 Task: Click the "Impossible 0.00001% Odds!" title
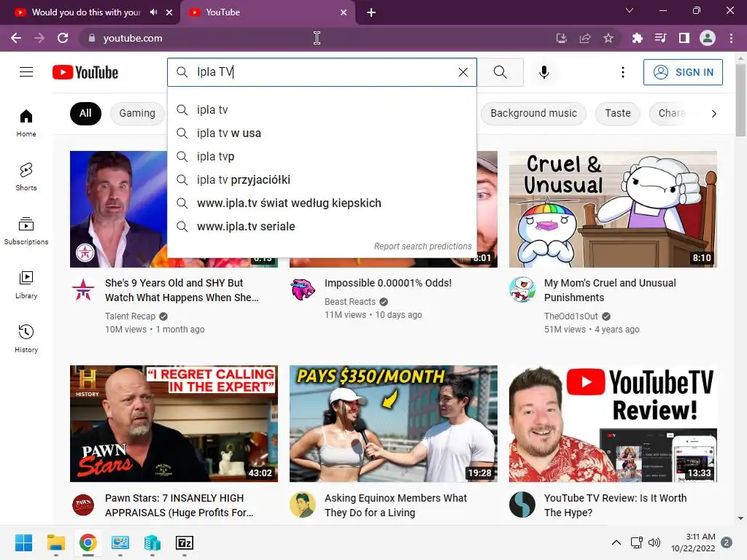[388, 283]
